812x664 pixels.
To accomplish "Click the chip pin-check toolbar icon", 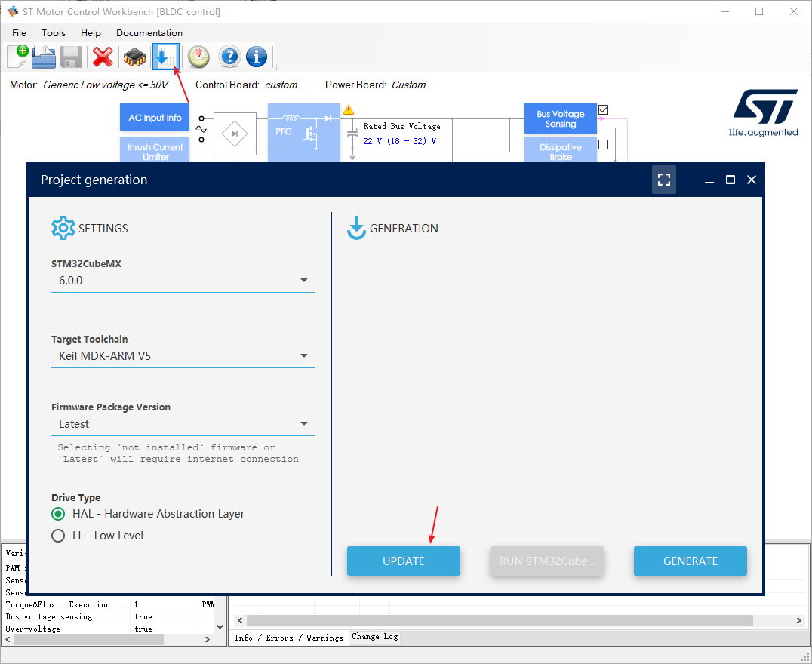I will [134, 57].
